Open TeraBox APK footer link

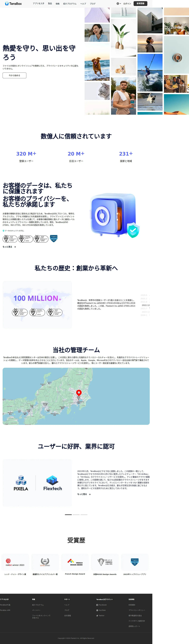[5, 610]
